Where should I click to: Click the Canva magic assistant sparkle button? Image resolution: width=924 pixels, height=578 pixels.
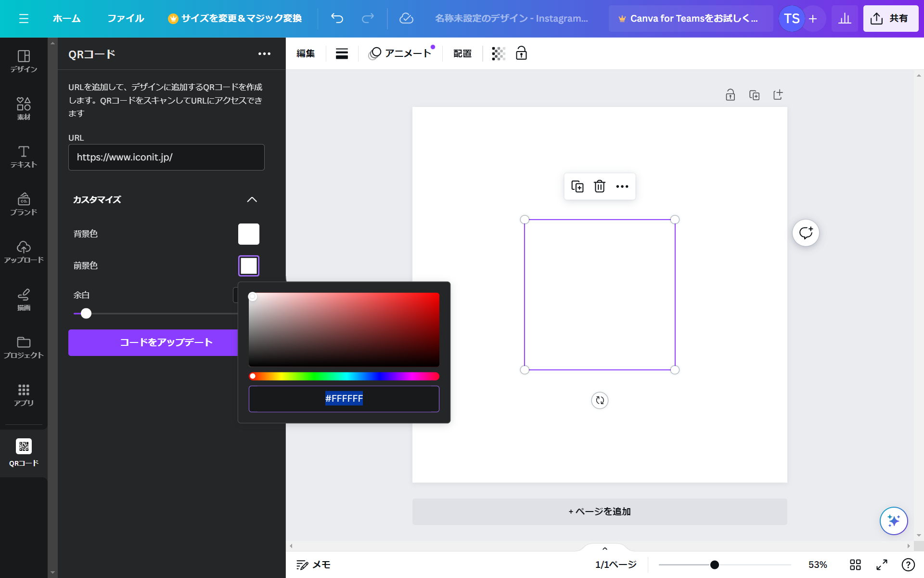pos(893,521)
